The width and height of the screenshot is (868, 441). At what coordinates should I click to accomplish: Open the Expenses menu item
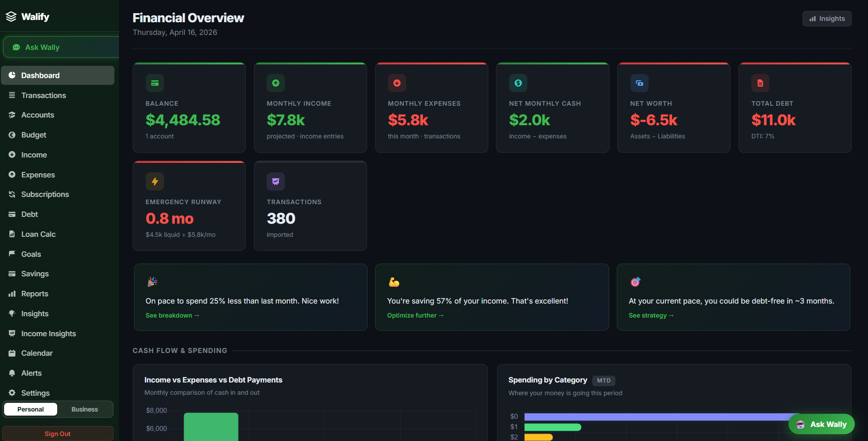(x=58, y=175)
